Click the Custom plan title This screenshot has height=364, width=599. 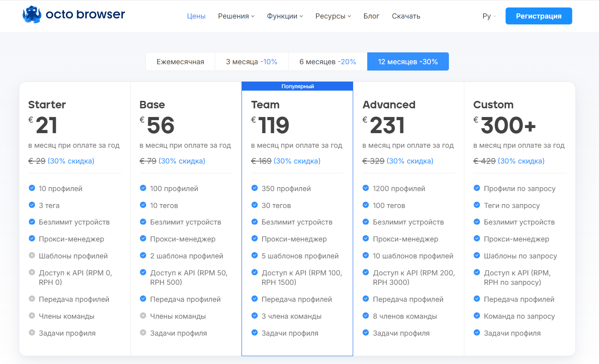point(493,105)
